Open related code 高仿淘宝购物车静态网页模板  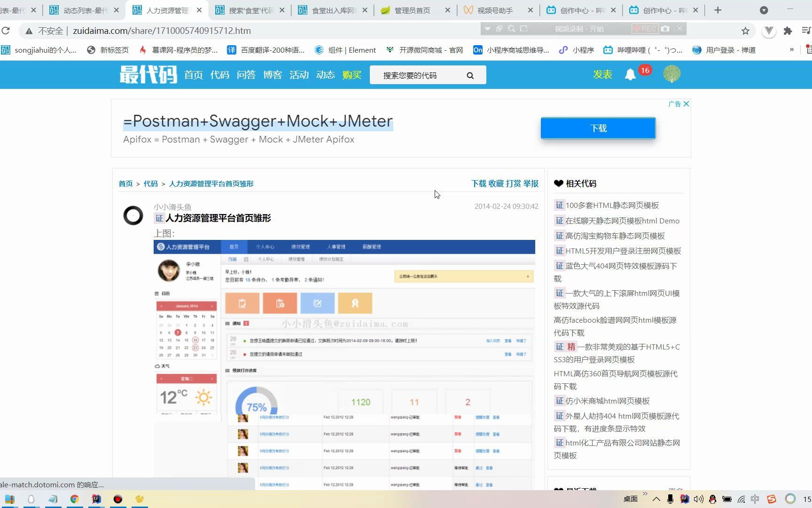click(615, 236)
